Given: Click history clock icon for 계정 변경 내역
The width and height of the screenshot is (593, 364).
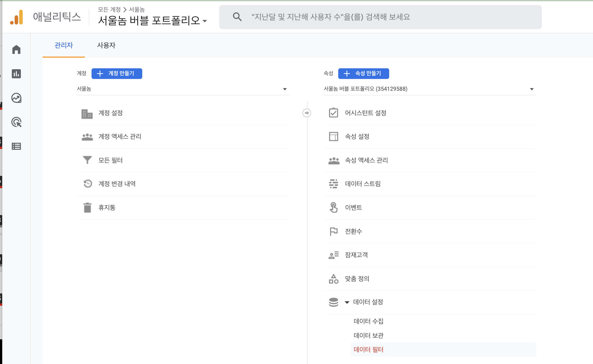Looking at the screenshot, I should [x=88, y=183].
